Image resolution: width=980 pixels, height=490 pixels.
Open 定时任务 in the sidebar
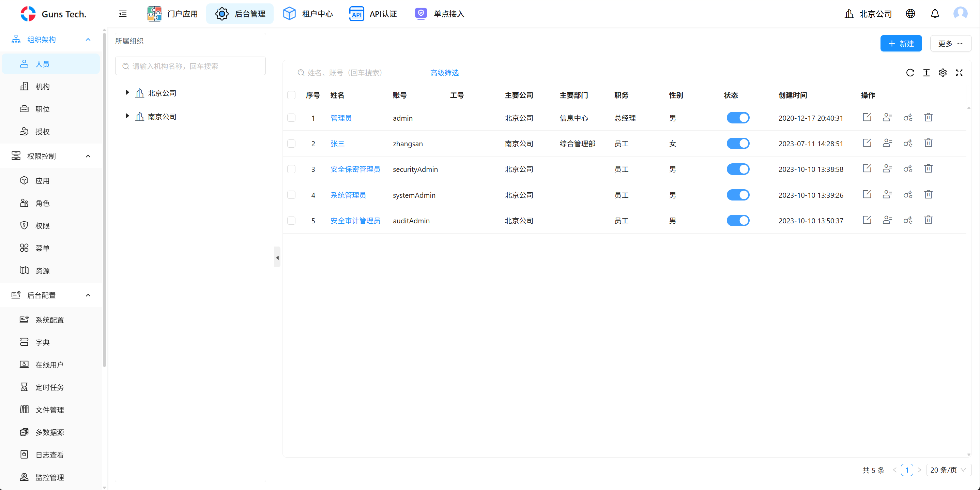pos(51,387)
